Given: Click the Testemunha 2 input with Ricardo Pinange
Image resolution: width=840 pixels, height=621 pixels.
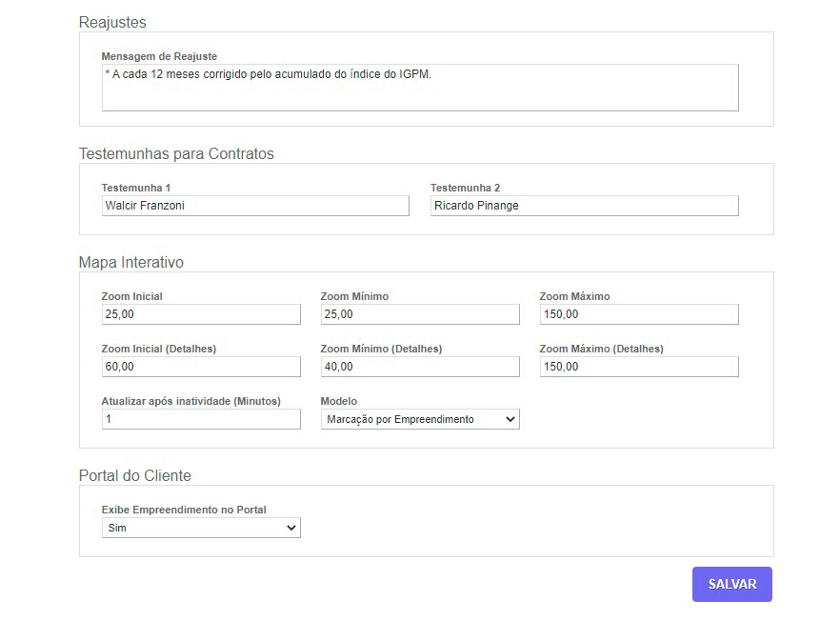Looking at the screenshot, I should pos(584,206).
